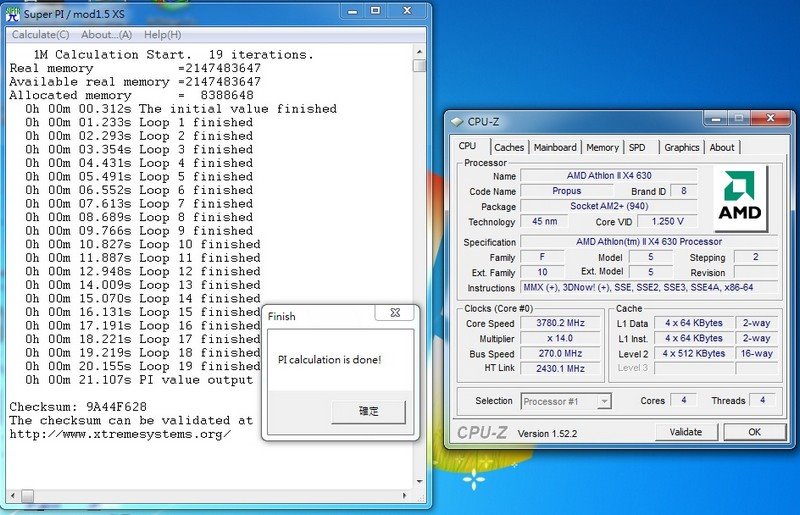Click the 'PI calculation is done!' message

coord(330,360)
